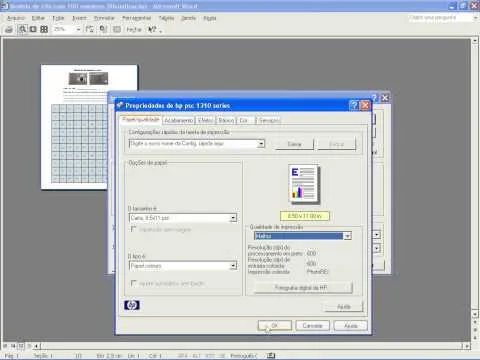Open the quick print settings combo box
Image resolution: width=480 pixels, height=360 pixels.
197,144
